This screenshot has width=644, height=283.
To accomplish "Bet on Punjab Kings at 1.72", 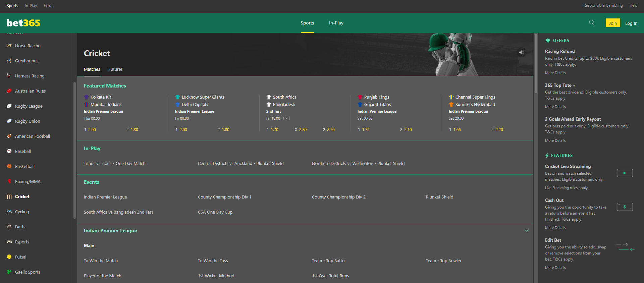I will (364, 129).
